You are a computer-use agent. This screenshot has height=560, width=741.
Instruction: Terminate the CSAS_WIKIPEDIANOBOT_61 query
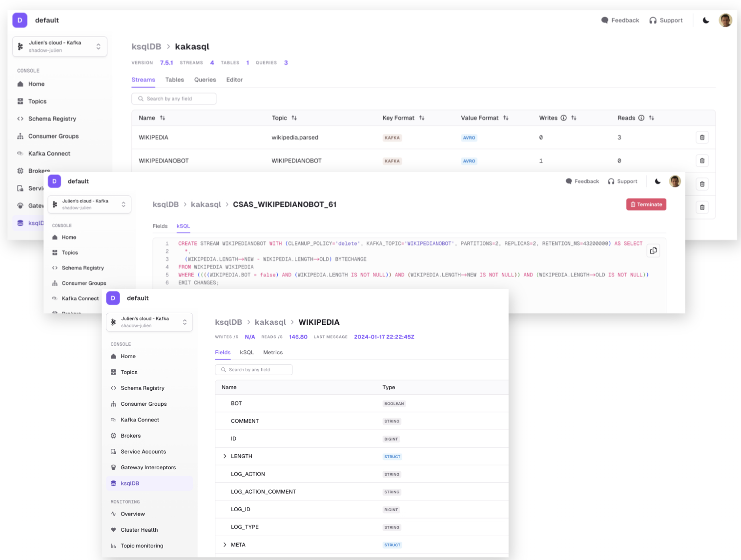coord(646,204)
